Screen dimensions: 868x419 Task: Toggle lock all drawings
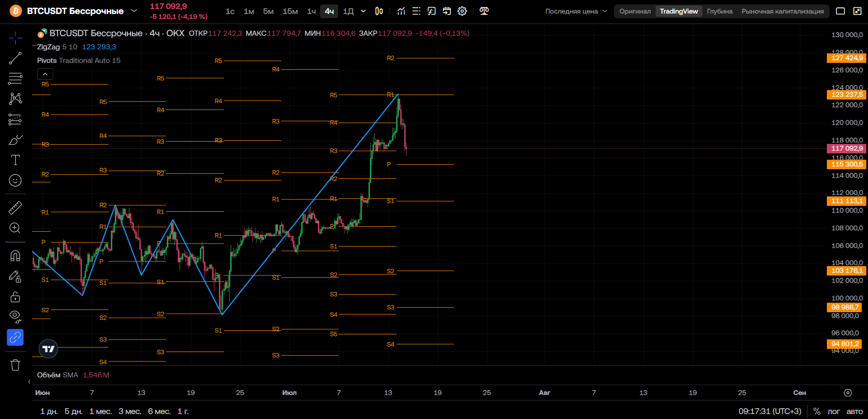(x=15, y=297)
